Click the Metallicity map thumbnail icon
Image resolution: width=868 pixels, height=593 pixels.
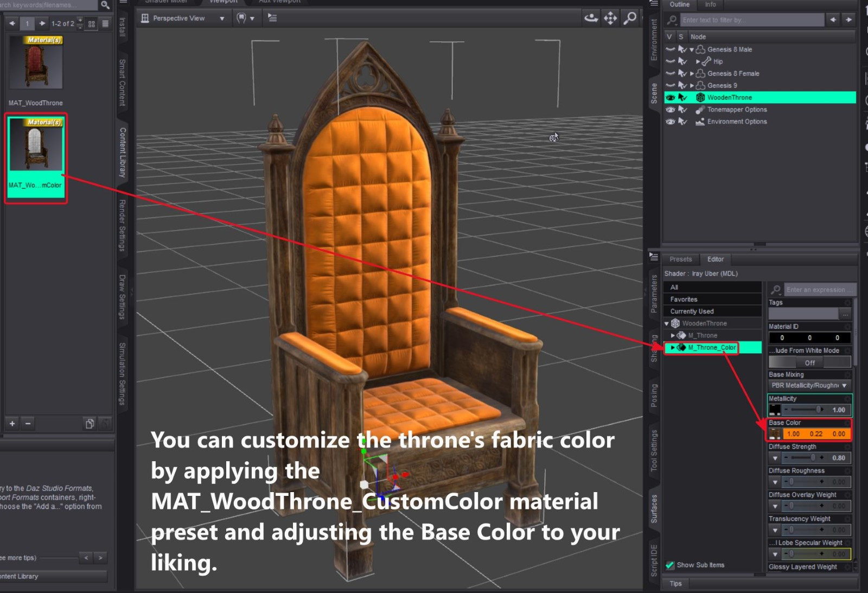[775, 410]
